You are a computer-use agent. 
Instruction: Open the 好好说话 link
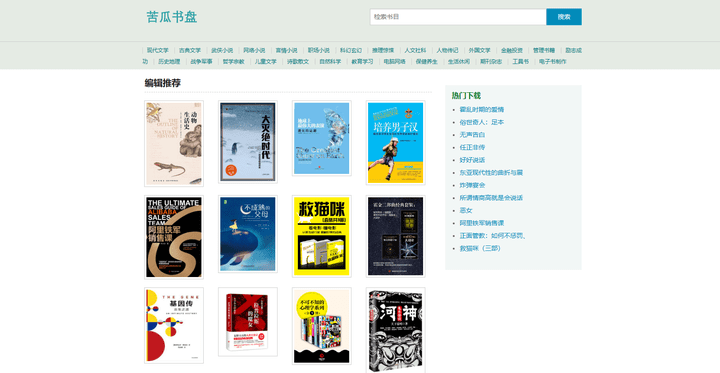click(472, 160)
